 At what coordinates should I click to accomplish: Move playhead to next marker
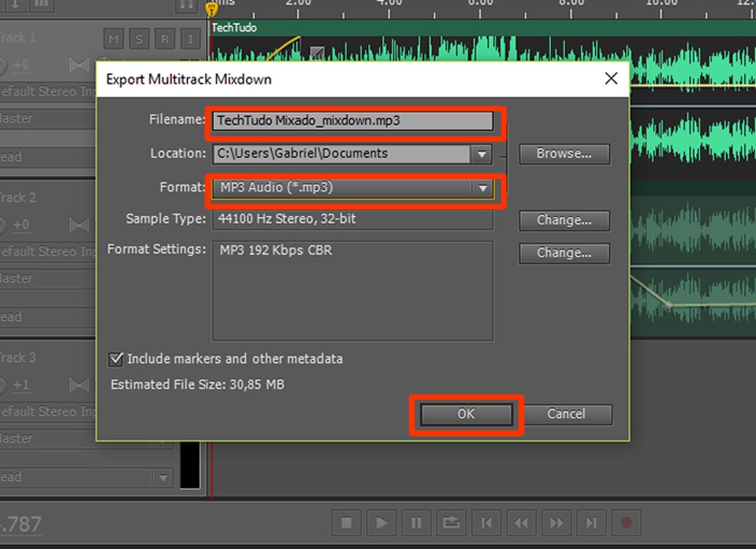tap(591, 523)
